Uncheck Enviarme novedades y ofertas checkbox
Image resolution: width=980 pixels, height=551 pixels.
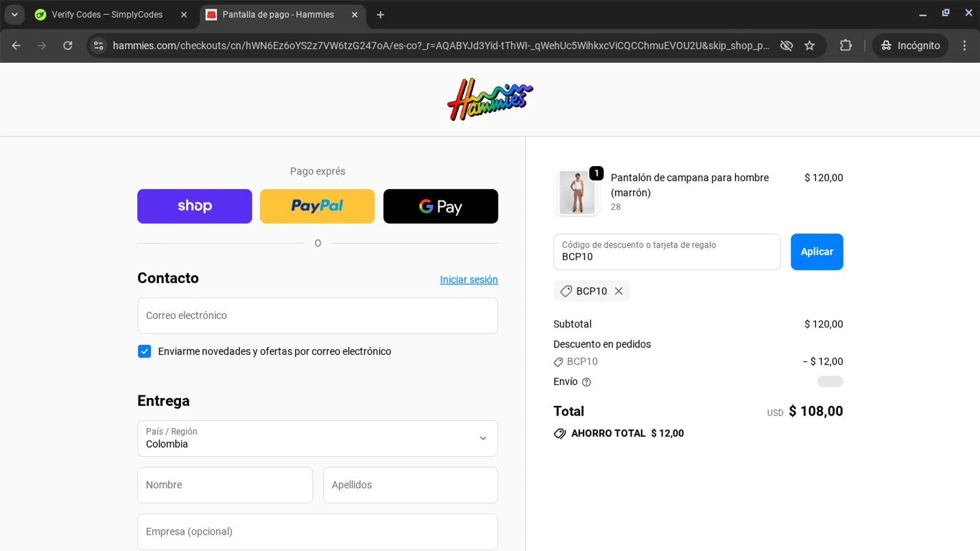144,352
